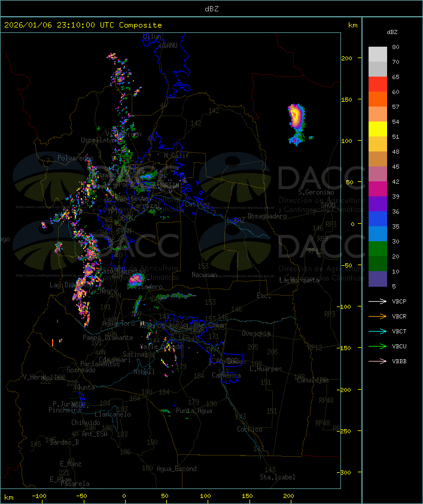
Task: Click the 'Carmensa' map label
Action: (x=226, y=375)
